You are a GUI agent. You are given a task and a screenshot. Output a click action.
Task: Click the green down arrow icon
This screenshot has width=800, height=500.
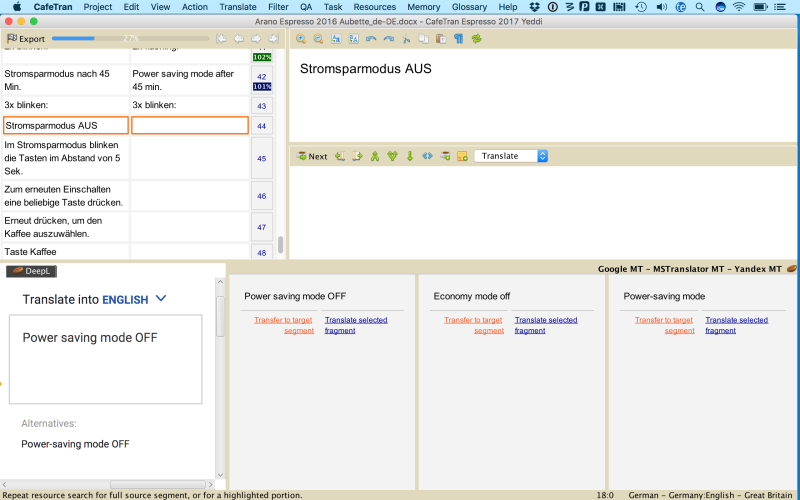pyautogui.click(x=410, y=156)
